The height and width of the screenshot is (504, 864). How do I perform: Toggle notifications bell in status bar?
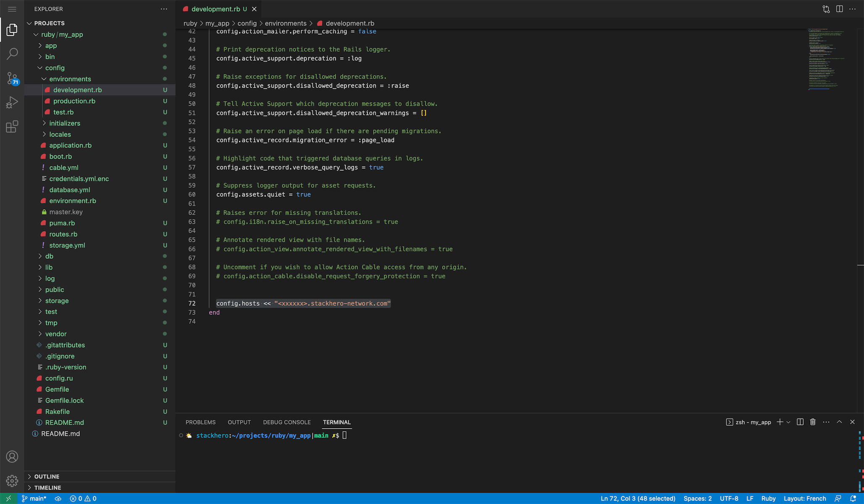853,499
